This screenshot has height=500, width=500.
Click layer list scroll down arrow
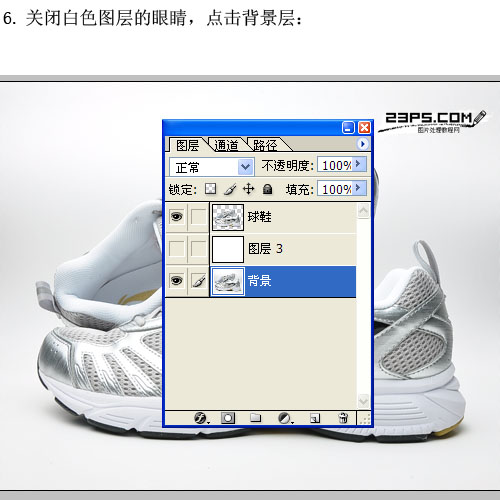click(x=363, y=400)
